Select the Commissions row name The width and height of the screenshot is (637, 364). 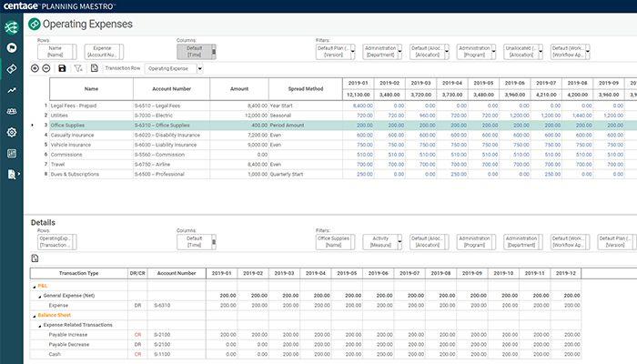point(66,155)
